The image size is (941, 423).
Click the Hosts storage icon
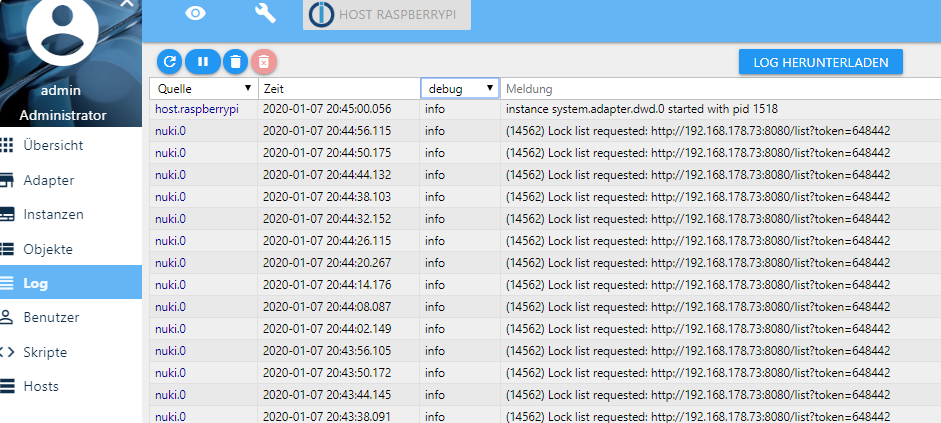click(5, 386)
